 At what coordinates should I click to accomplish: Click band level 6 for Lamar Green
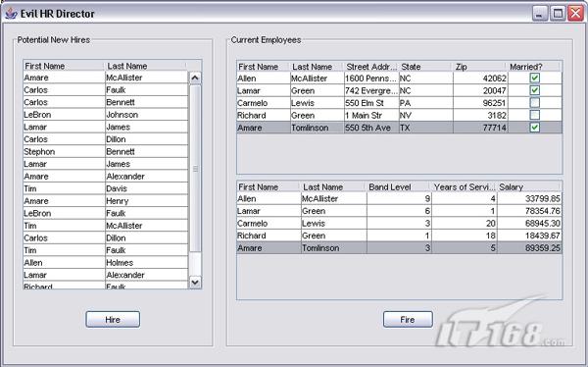[399, 211]
